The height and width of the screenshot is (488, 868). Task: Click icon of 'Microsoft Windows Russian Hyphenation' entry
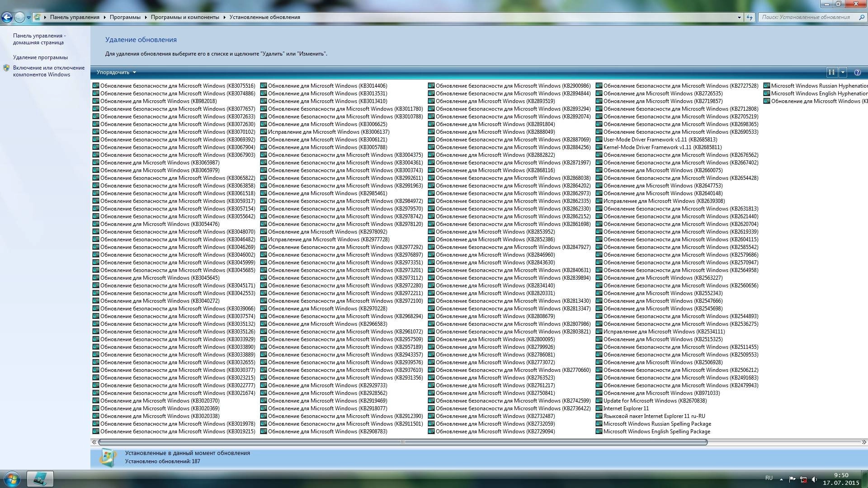coord(767,86)
